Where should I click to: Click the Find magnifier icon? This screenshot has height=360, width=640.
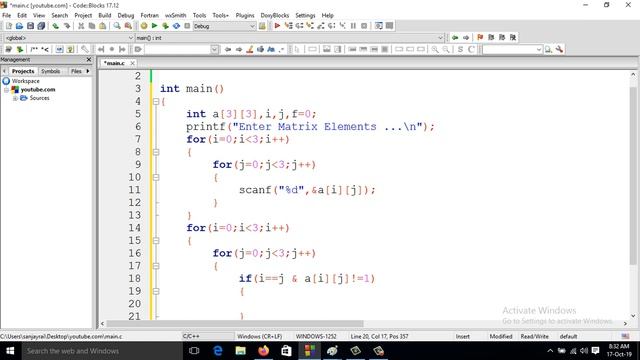tap(117, 26)
